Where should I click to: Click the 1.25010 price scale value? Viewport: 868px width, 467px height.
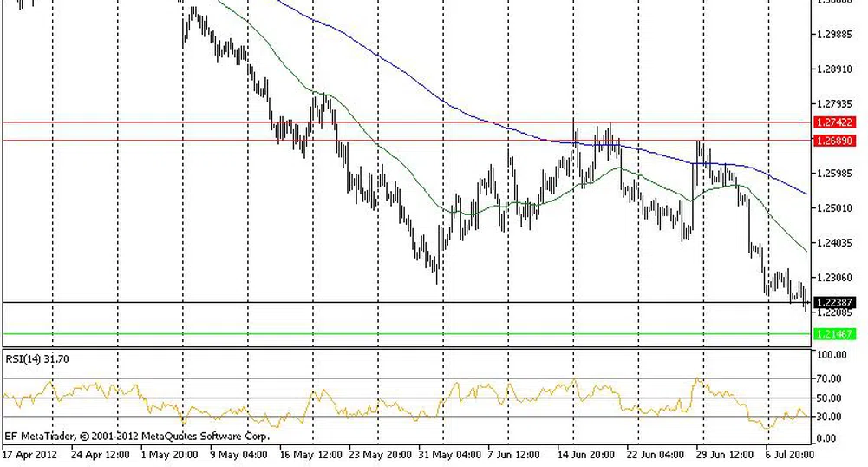(x=834, y=208)
